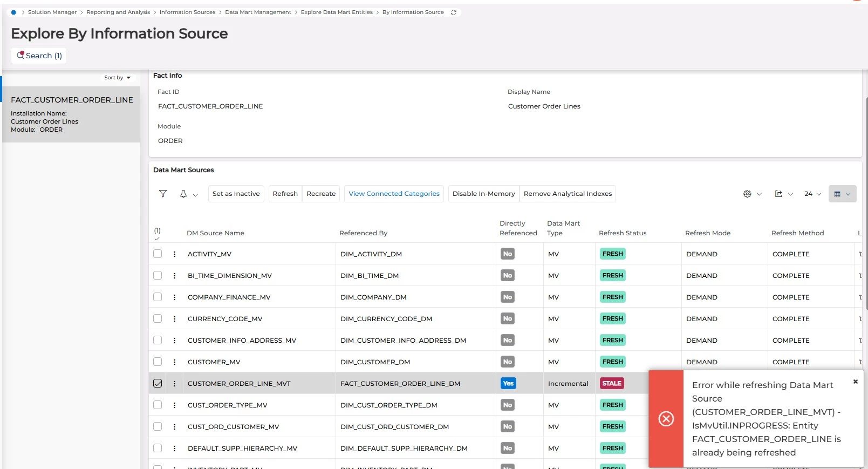
Task: Click the breadcrumb refresh icon
Action: 454,12
